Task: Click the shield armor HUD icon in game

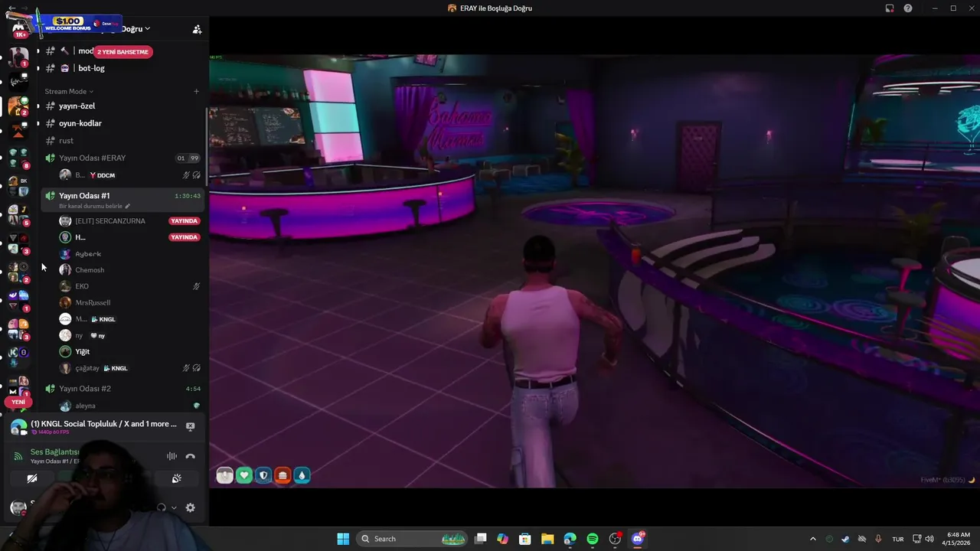Action: (263, 475)
